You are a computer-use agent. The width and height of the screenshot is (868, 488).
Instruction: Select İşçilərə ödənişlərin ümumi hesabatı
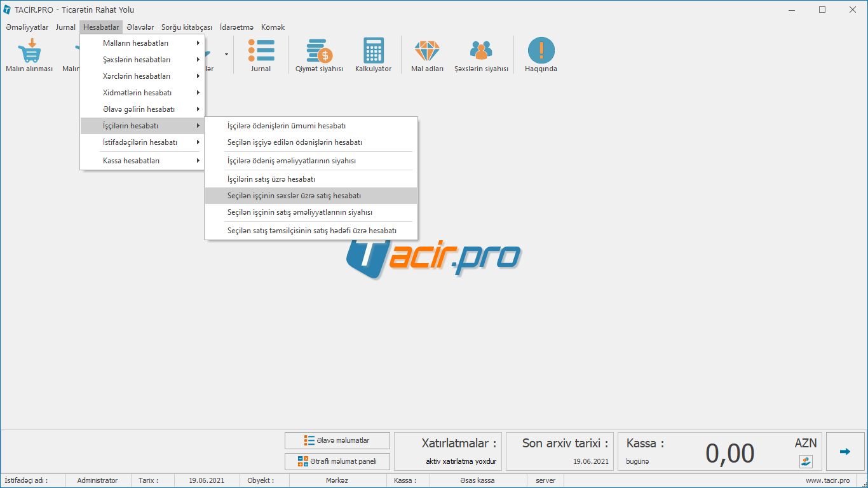(287, 126)
